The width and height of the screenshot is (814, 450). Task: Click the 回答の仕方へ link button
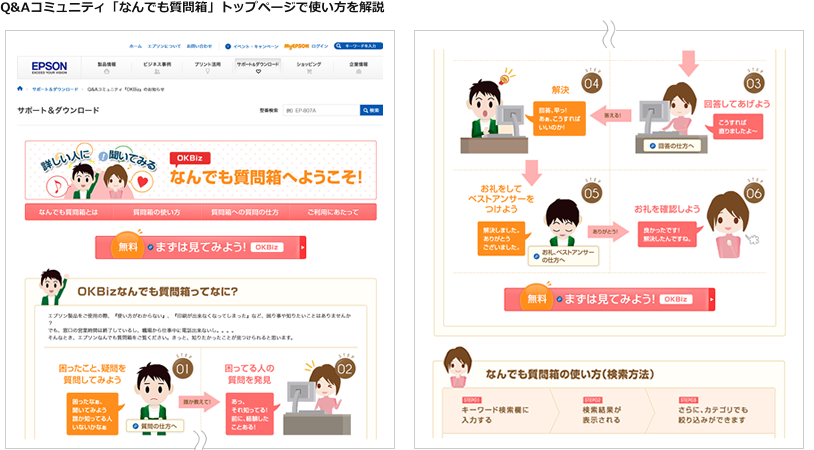point(672,146)
